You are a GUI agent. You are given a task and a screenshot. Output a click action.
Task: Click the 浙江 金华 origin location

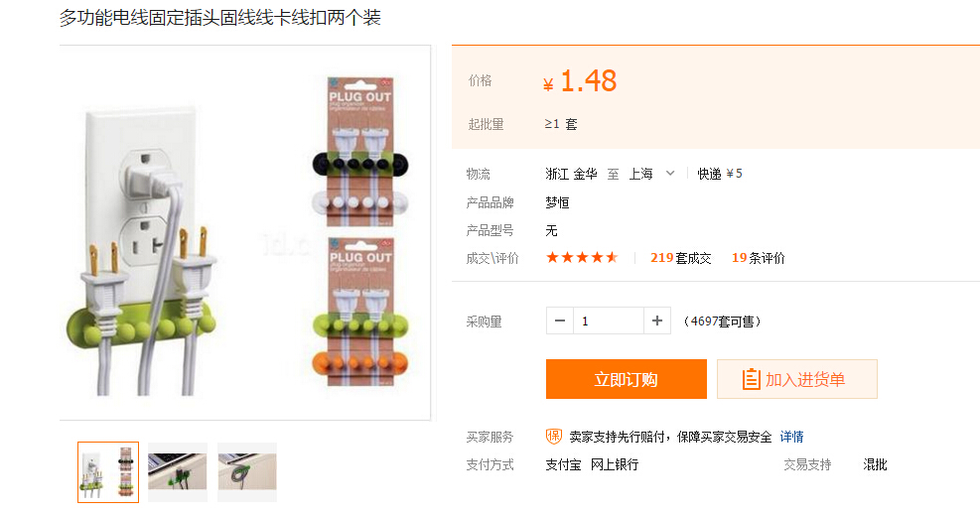571,174
